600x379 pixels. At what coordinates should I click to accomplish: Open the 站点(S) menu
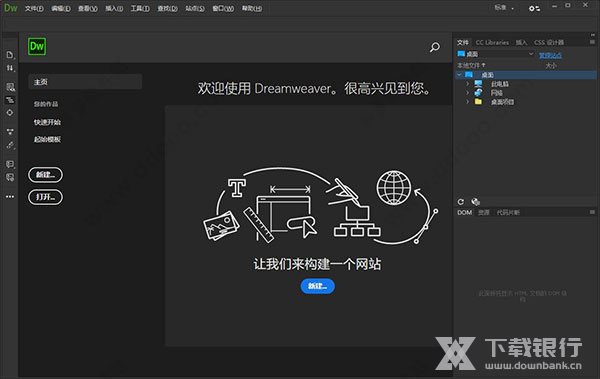(195, 8)
